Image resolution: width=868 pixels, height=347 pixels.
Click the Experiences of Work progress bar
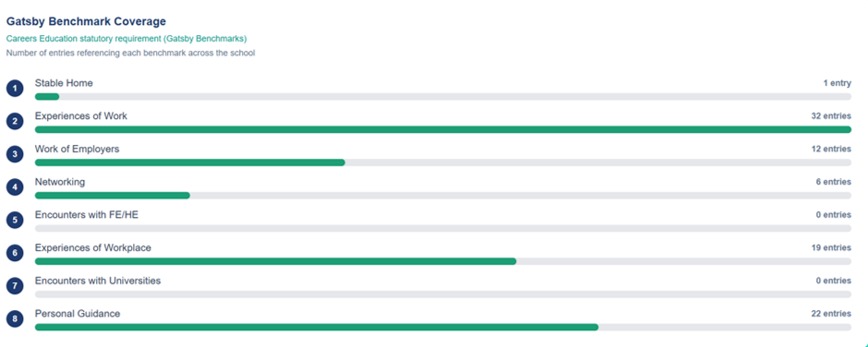[x=443, y=129]
